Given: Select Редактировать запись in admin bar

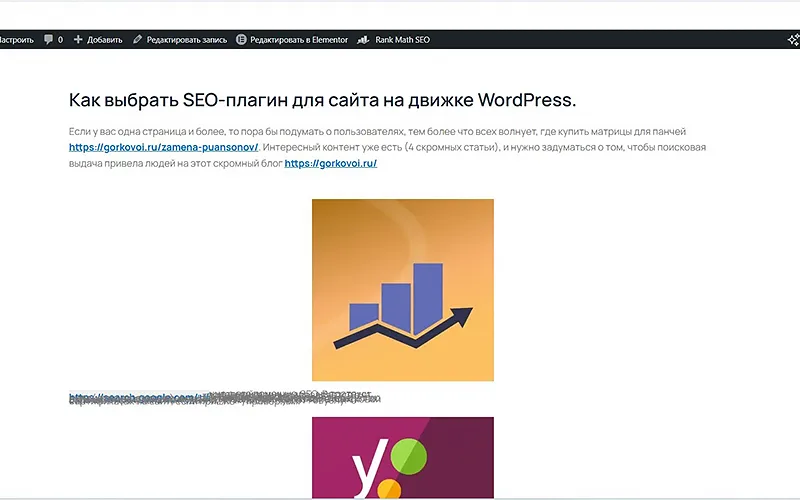Looking at the screenshot, I should tap(187, 40).
